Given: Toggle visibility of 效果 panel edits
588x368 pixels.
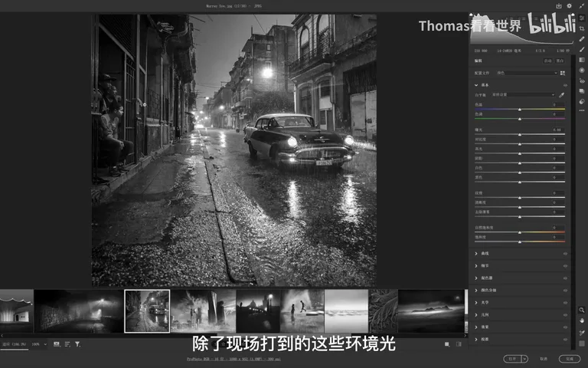Looking at the screenshot, I should [565, 327].
